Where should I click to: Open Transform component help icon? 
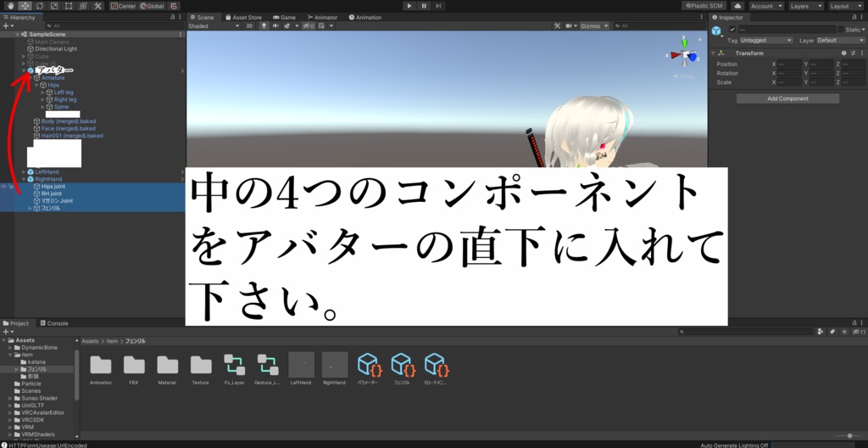[844, 53]
